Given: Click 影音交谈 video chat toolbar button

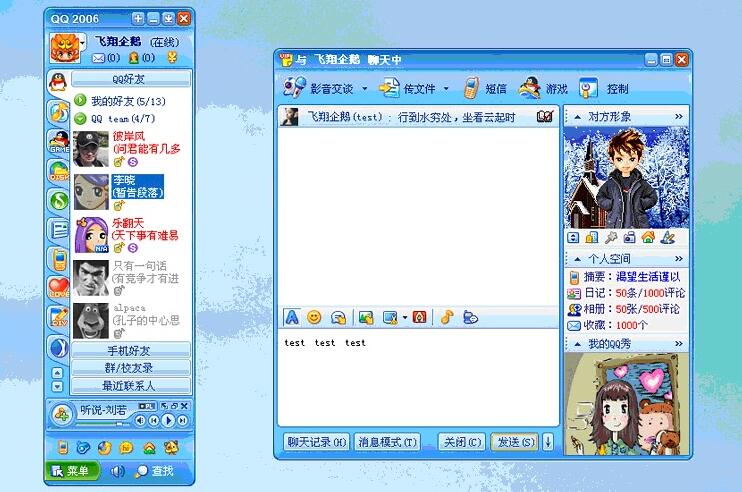Looking at the screenshot, I should click(x=318, y=88).
